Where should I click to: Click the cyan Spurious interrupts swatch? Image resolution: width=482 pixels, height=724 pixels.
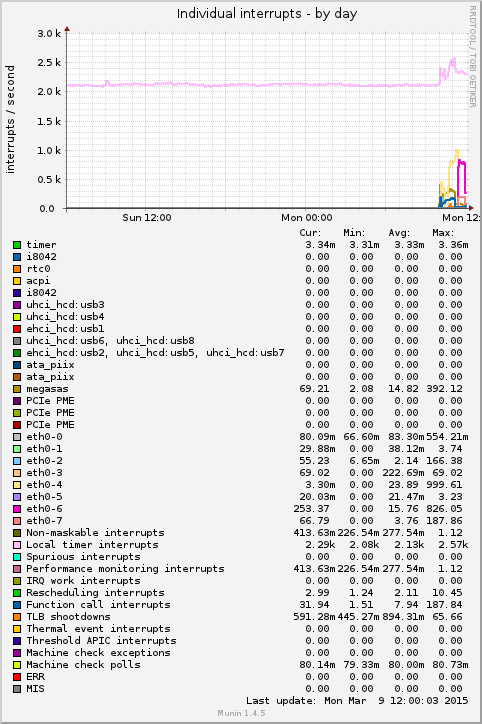point(17,557)
